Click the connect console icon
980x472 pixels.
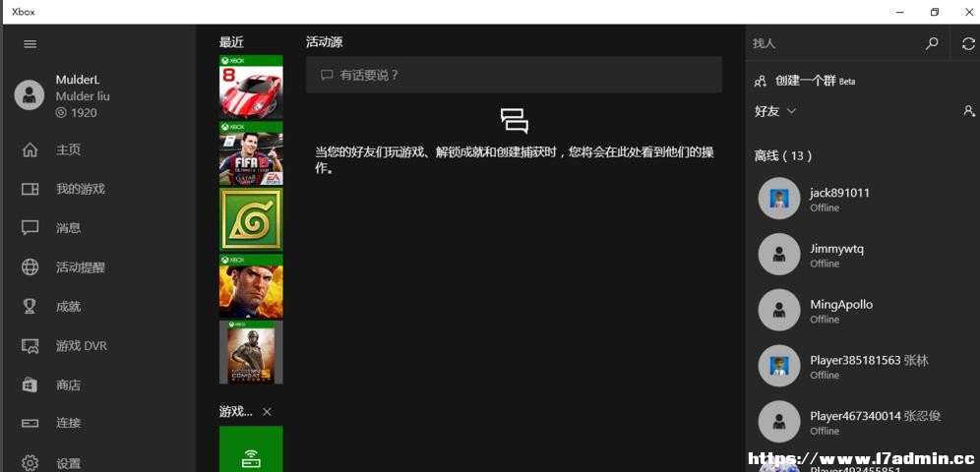coord(30,423)
